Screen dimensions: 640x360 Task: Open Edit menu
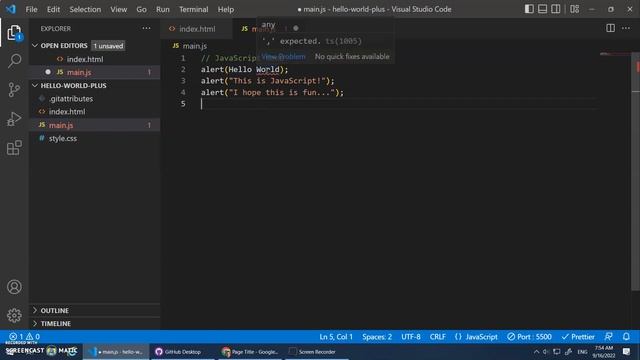click(53, 9)
